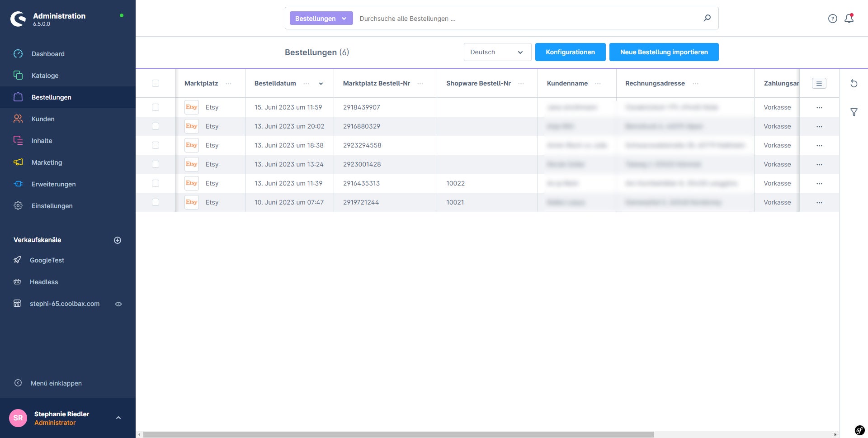Click the SR user avatar

[x=18, y=418]
